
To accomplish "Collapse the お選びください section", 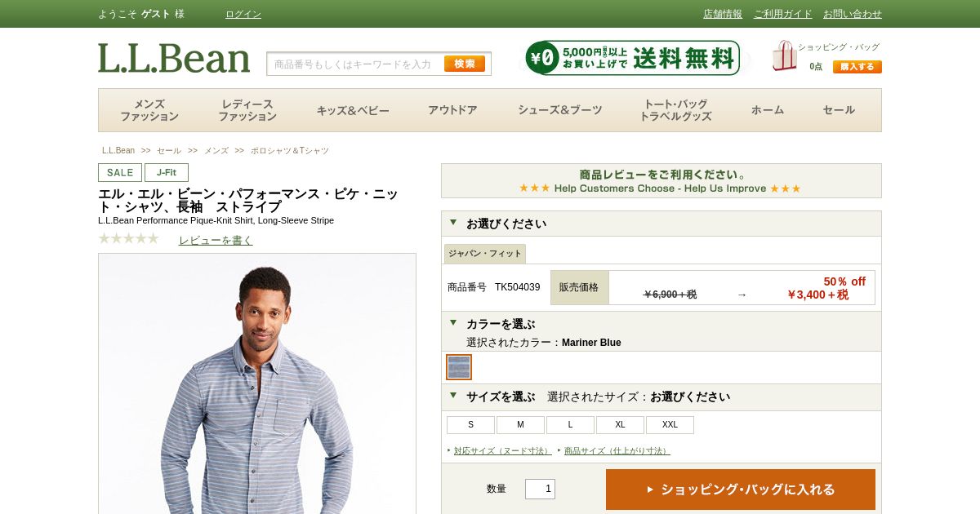I will point(453,222).
